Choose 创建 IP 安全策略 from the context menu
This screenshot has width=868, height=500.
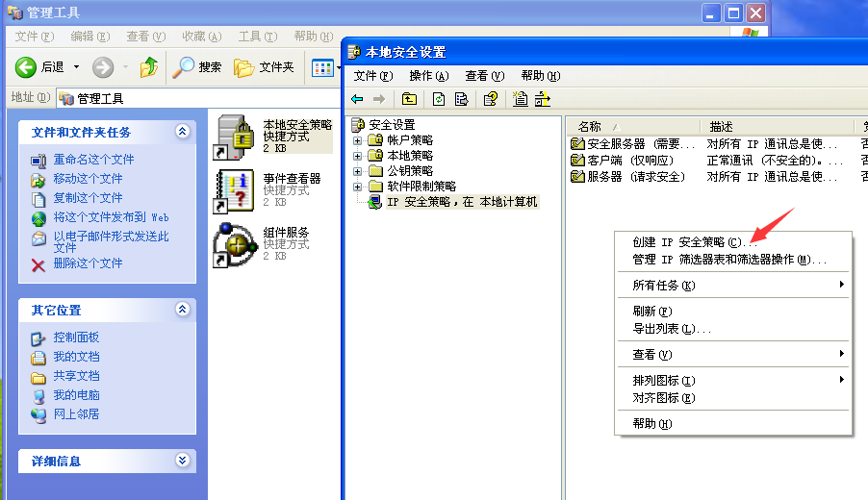[x=688, y=242]
